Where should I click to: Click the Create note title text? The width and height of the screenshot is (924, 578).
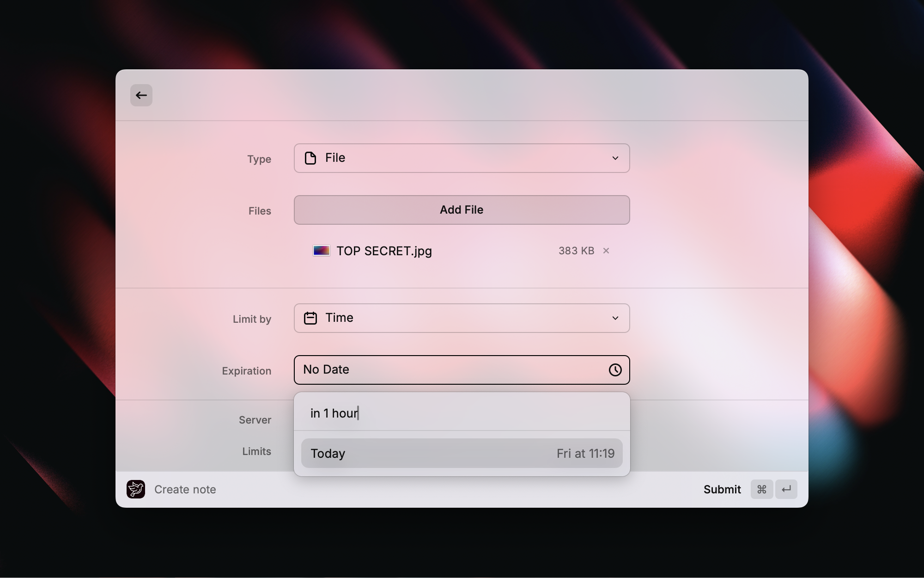(185, 490)
